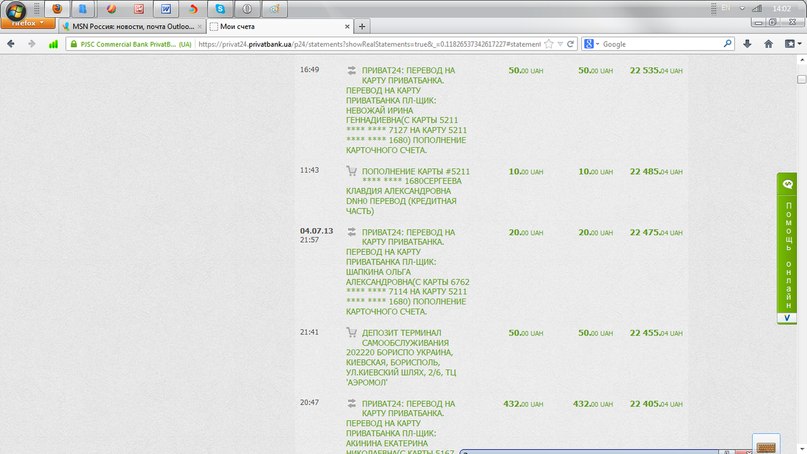Screen dimensions: 807x454
Task: Click the first 432.00 UAH amount
Action: click(523, 404)
